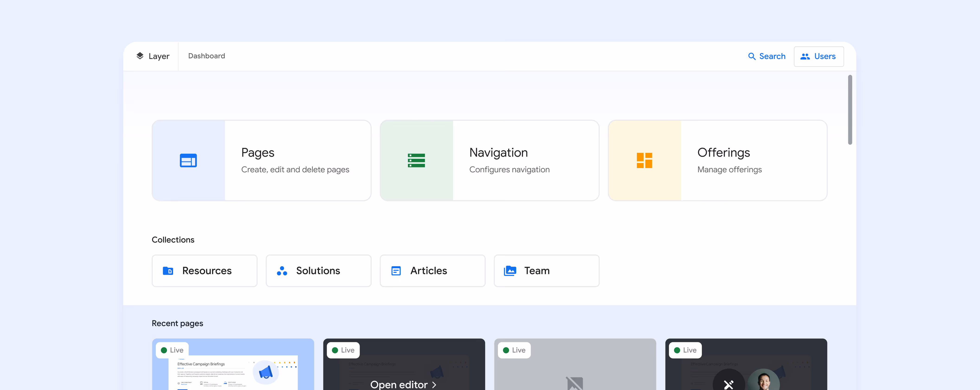Click the missing image placeholder thumbnail

pyautogui.click(x=574, y=382)
